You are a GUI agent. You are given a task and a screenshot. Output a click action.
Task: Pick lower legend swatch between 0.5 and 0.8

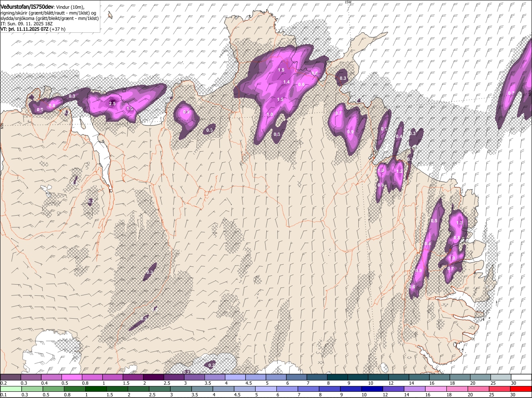click(x=54, y=389)
